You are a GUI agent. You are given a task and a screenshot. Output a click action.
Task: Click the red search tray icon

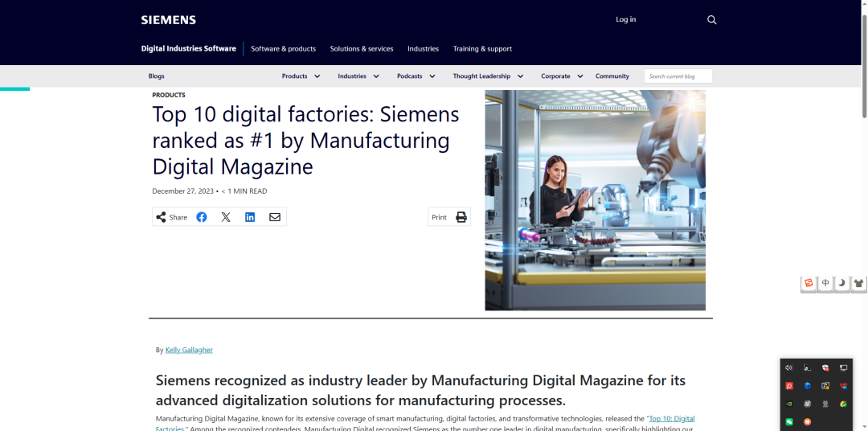(789, 386)
